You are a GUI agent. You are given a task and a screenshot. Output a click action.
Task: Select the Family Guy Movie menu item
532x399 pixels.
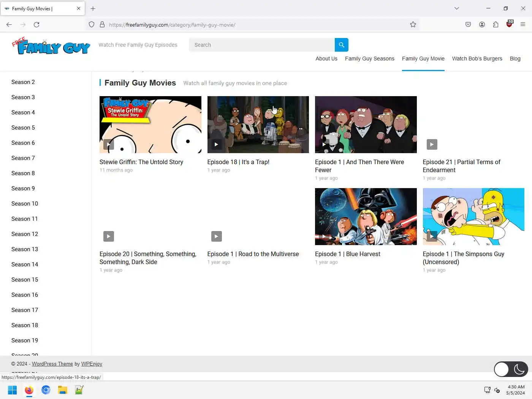(423, 59)
